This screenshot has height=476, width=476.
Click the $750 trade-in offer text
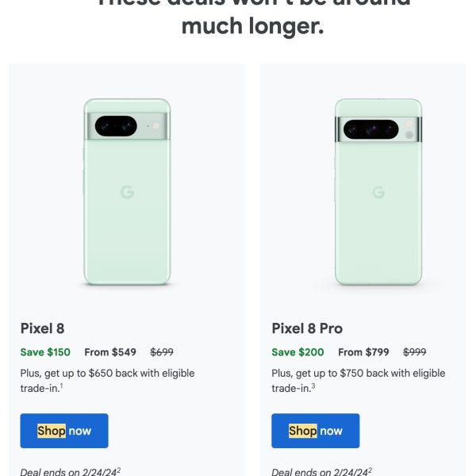[359, 380]
